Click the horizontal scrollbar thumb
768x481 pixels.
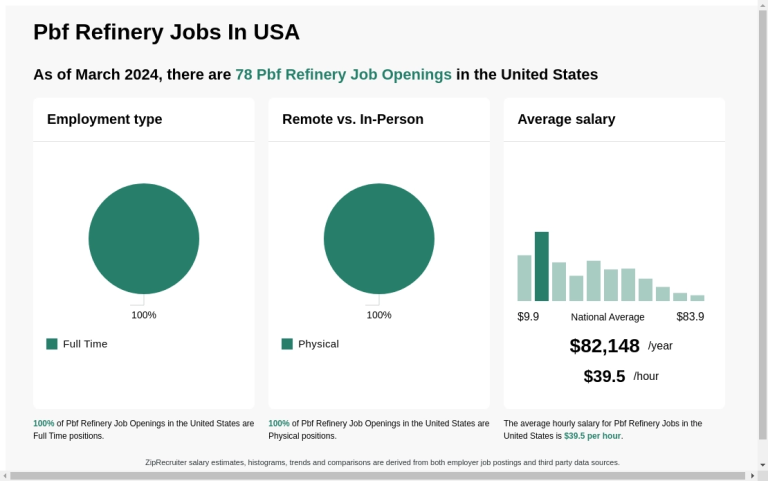(x=378, y=476)
